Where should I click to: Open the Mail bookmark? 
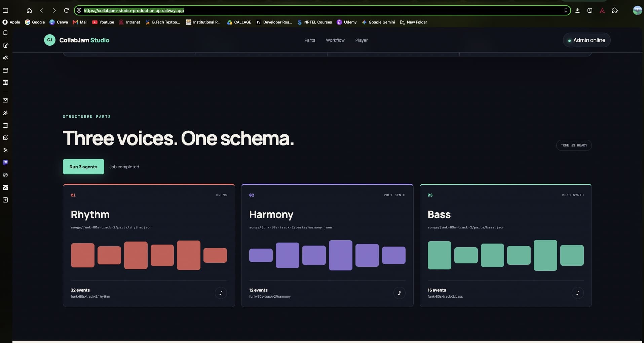(80, 22)
